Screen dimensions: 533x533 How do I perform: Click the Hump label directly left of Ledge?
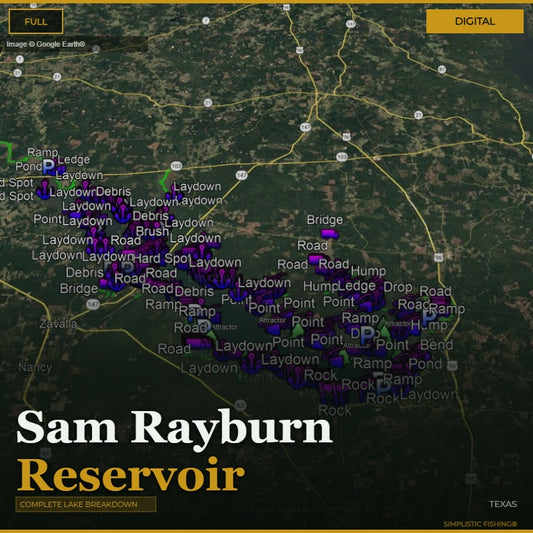click(x=321, y=287)
